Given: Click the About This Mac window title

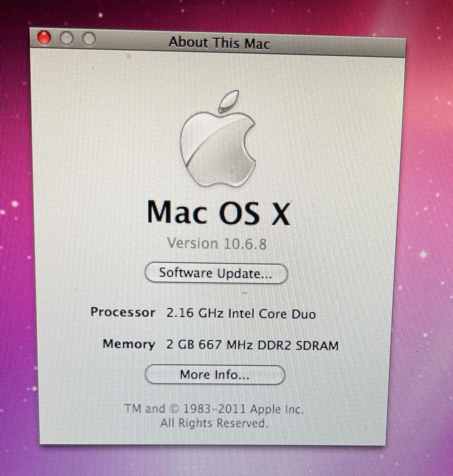Looking at the screenshot, I should (219, 43).
